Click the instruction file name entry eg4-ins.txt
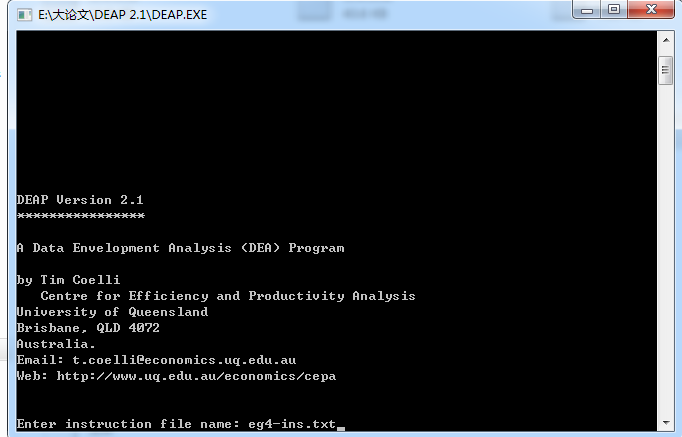 (x=292, y=424)
